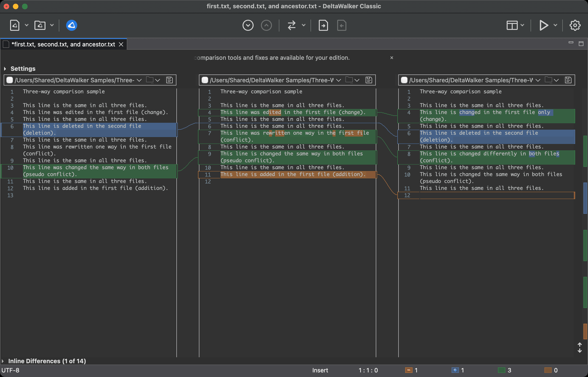Save the left pane file
Screen dimensions: 588x377
pos(170,80)
